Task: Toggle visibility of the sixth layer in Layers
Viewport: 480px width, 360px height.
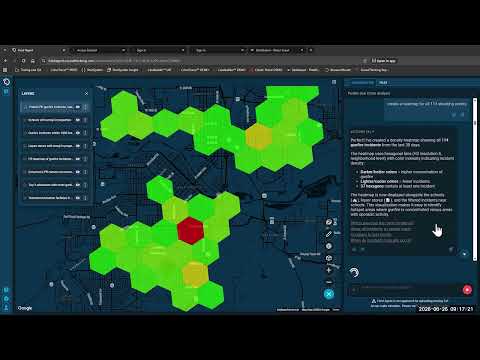Action: coord(78,172)
